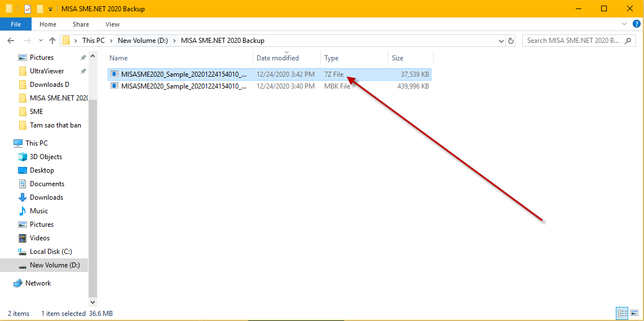Open Desktop in navigation pane
644x321 pixels.
(42, 170)
